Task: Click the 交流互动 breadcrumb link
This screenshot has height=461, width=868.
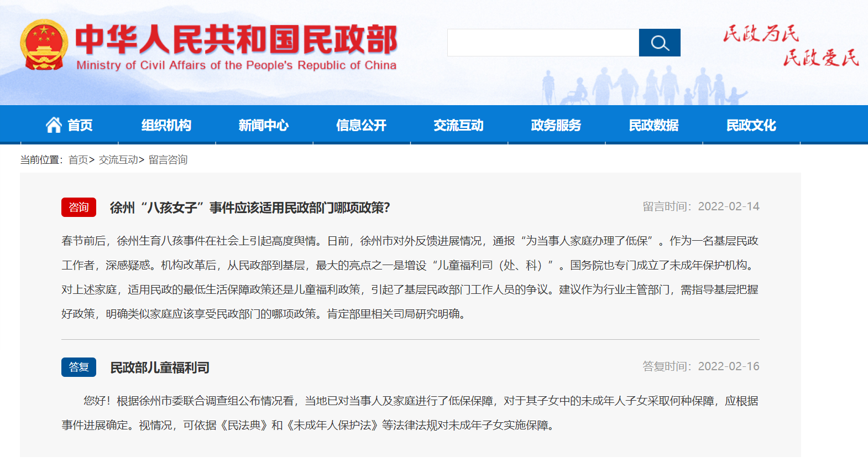Action: pos(118,160)
